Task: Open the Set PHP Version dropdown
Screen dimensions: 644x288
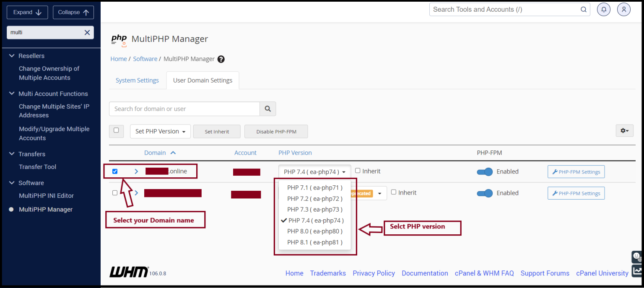Action: pos(160,131)
